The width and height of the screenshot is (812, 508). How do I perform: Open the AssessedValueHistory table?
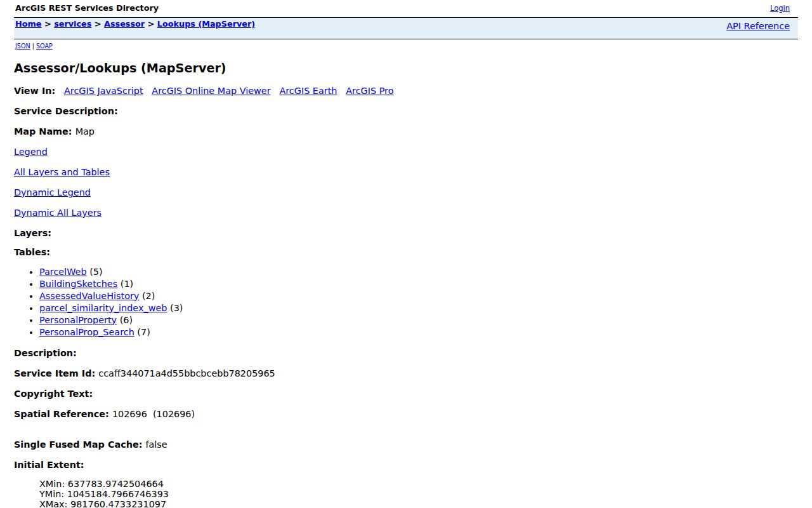pyautogui.click(x=89, y=296)
